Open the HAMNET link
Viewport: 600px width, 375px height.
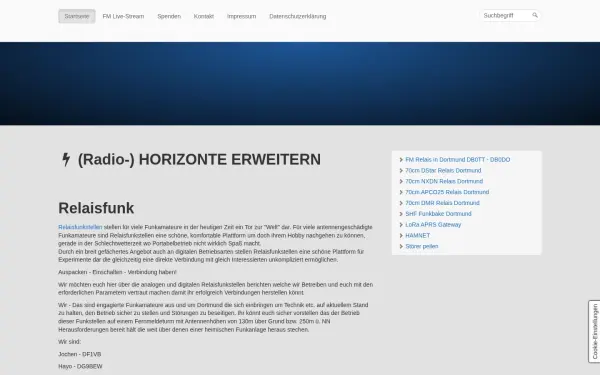pyautogui.click(x=417, y=236)
